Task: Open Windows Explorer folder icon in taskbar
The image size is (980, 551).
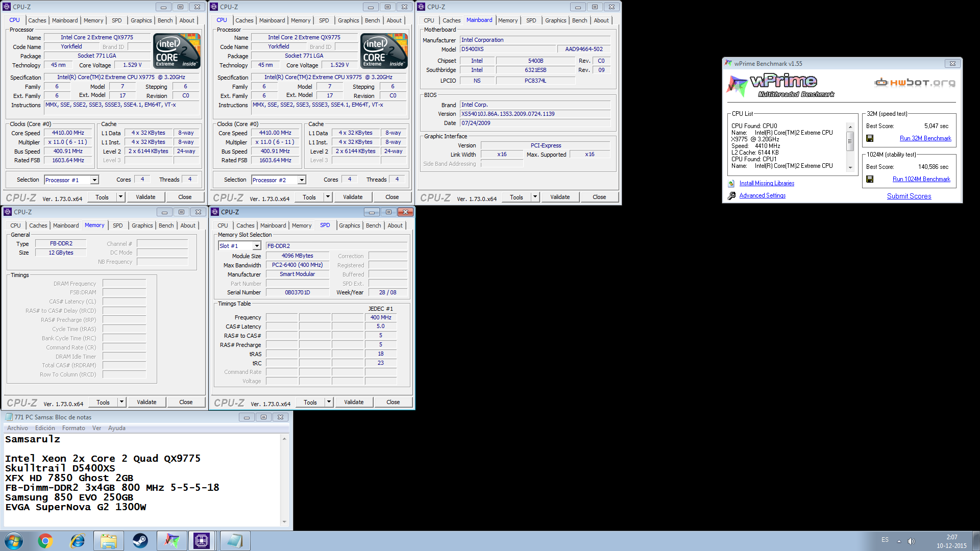Action: coord(108,541)
